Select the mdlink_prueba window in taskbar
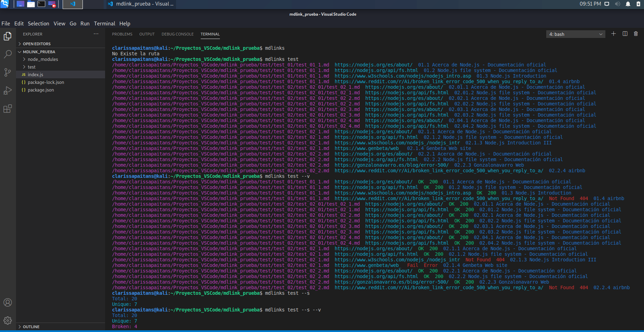644x332 pixels. coord(141,4)
